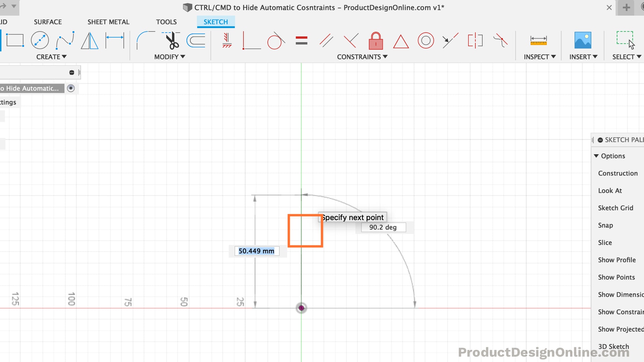
Task: Apply the Perpendicular constraint
Action: [x=351, y=41]
